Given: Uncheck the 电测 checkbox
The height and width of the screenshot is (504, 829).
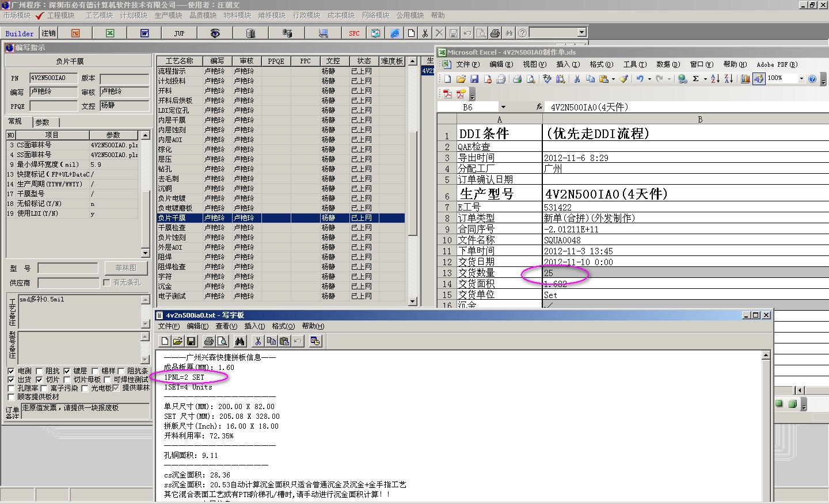Looking at the screenshot, I should [x=11, y=371].
